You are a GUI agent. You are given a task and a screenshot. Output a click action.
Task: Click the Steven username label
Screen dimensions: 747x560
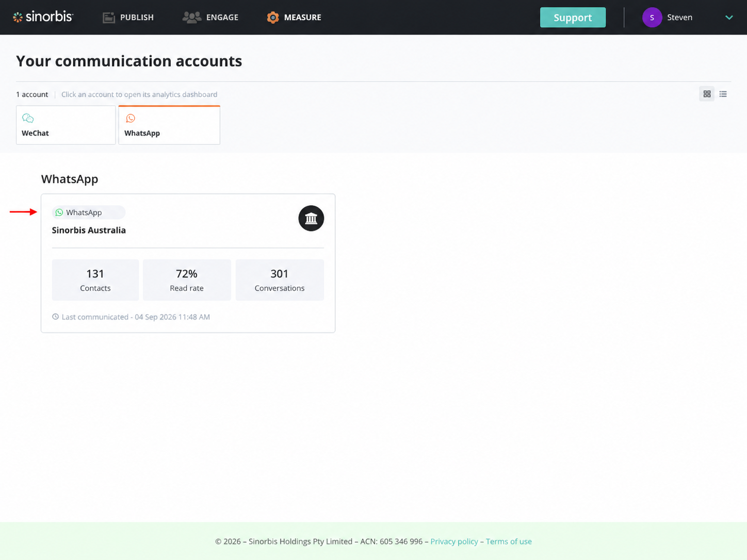point(679,18)
